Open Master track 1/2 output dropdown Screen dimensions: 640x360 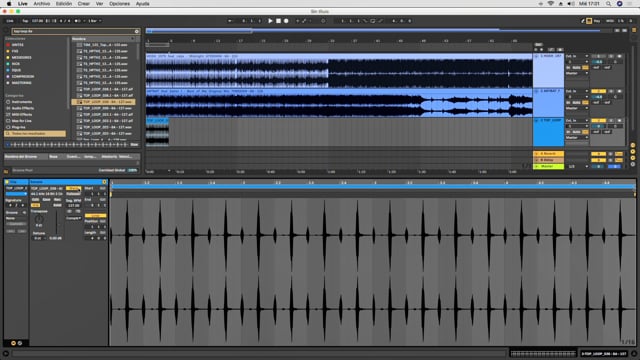click(x=577, y=167)
